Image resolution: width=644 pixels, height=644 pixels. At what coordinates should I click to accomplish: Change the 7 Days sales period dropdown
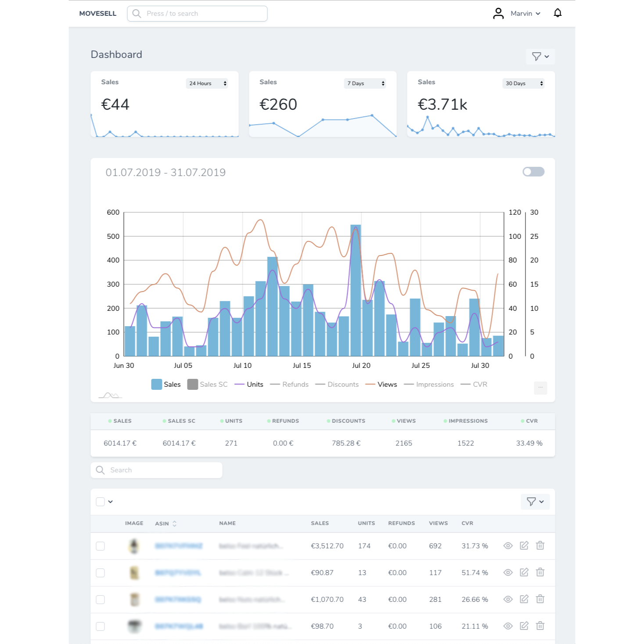[365, 83]
